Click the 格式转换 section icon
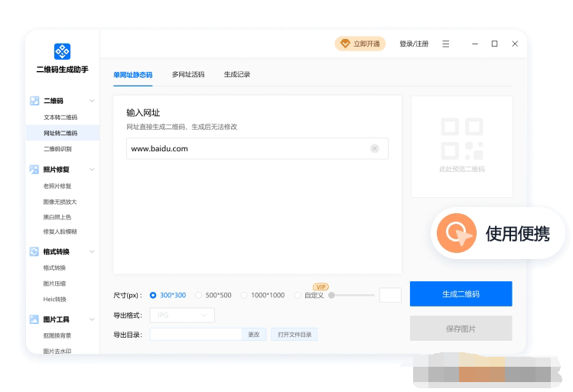Image resolution: width=573 pixels, height=392 pixels. pos(34,251)
